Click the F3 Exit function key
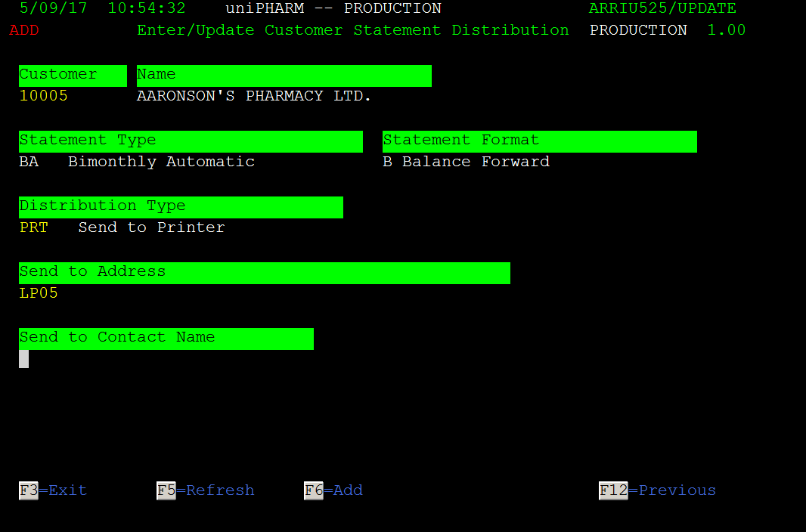 click(x=53, y=490)
